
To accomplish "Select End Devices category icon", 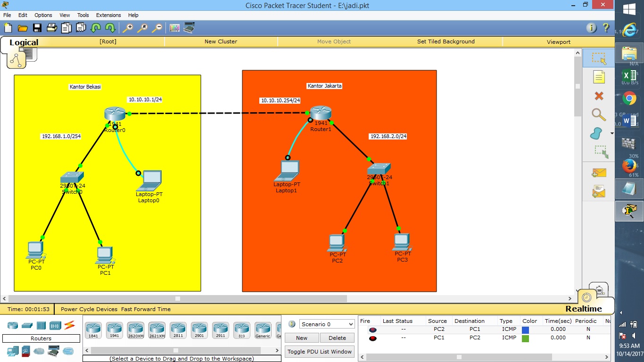I will pyautogui.click(x=13, y=351).
